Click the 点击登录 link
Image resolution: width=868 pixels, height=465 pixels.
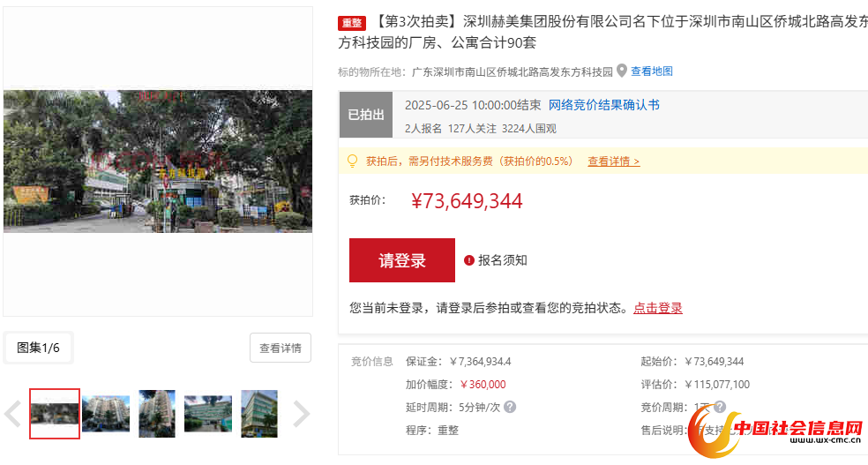pos(657,308)
